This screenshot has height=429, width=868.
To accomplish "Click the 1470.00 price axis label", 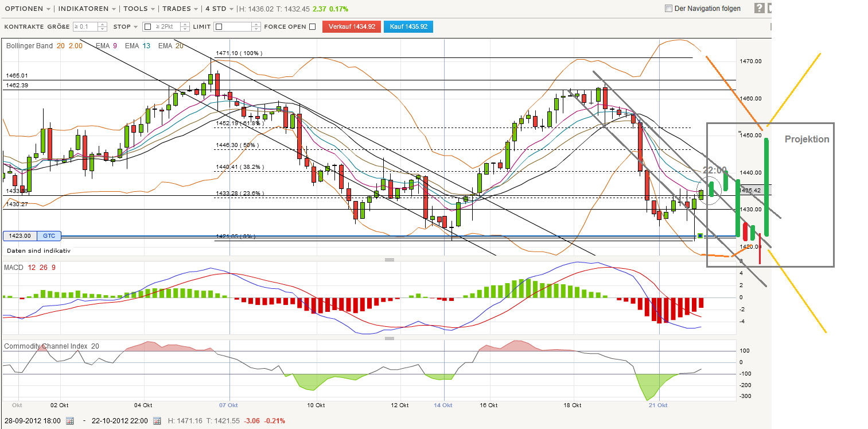I will [750, 61].
